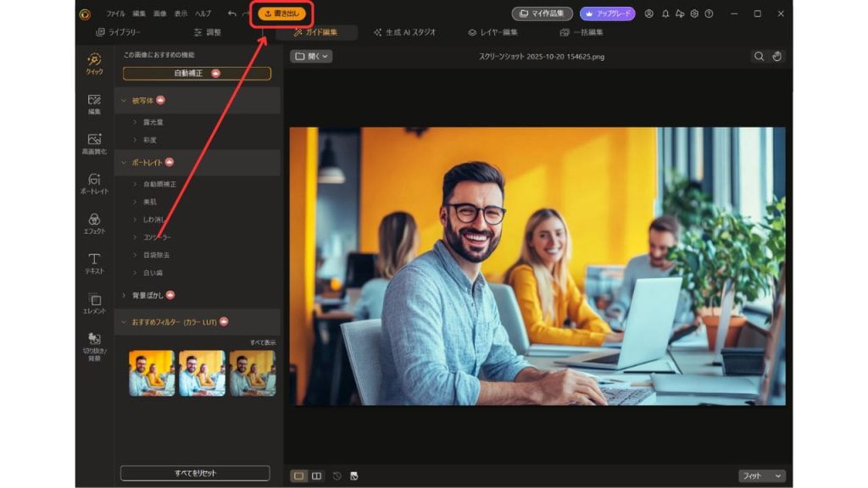The width and height of the screenshot is (868, 488).
Task: Open the ファイル menu
Action: coord(115,14)
